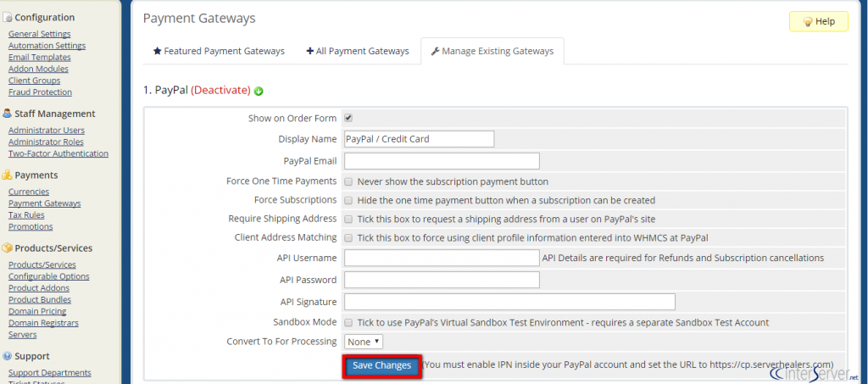
Task: Click the green arrow icon beside Deactivate
Action: [259, 91]
